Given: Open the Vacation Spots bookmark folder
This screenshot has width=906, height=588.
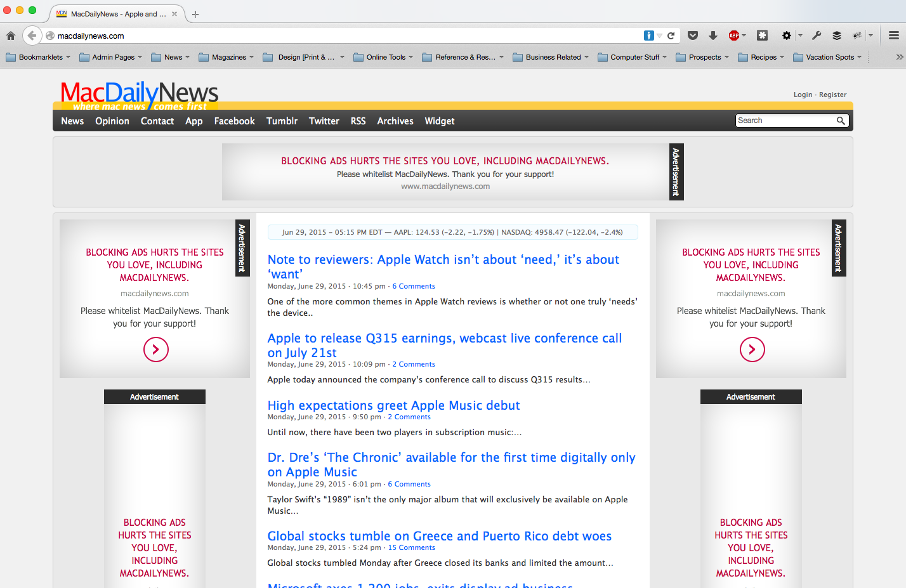Looking at the screenshot, I should pos(827,57).
